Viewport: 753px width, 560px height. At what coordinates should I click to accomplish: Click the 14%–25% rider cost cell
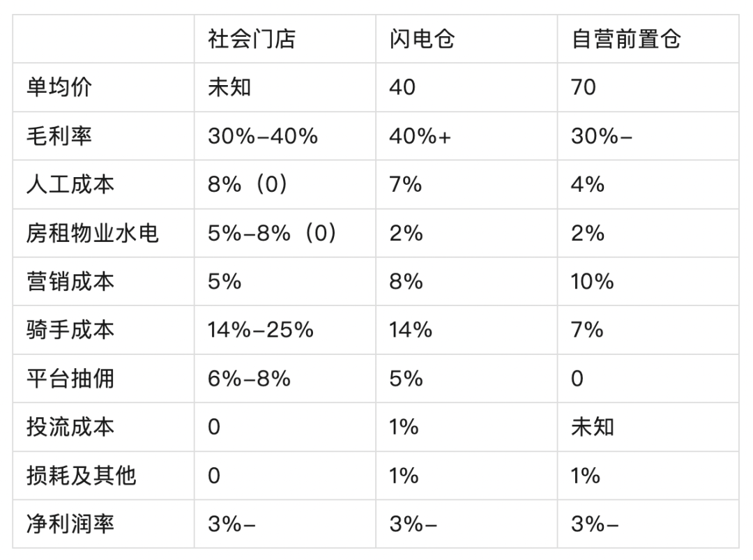pyautogui.click(x=260, y=330)
